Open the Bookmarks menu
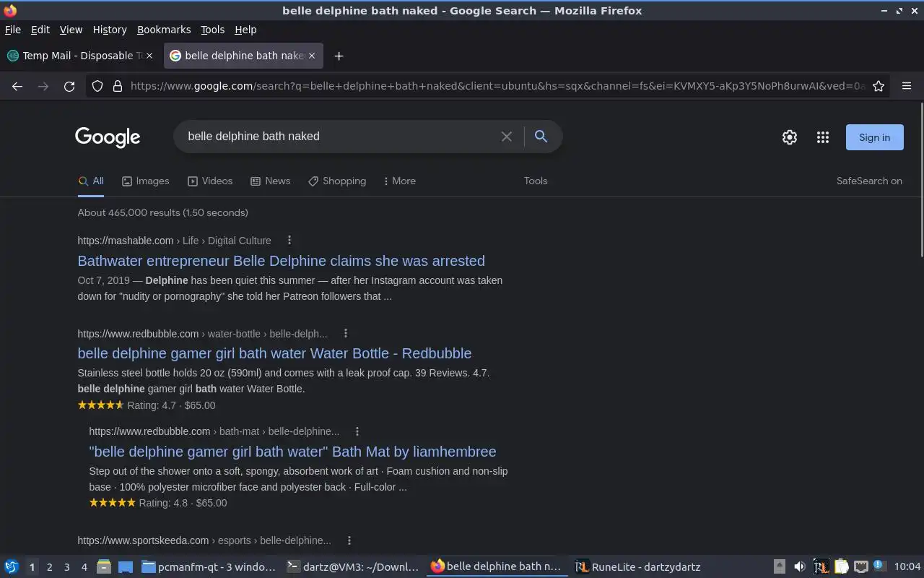 (164, 30)
